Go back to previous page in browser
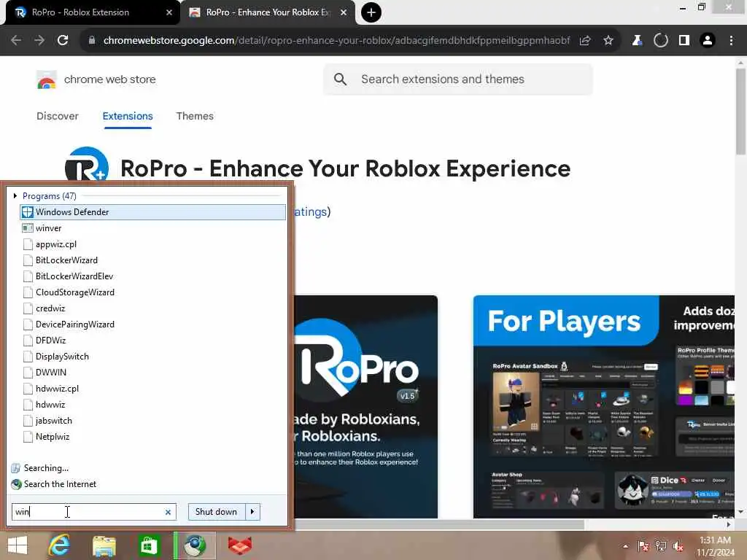 tap(16, 41)
